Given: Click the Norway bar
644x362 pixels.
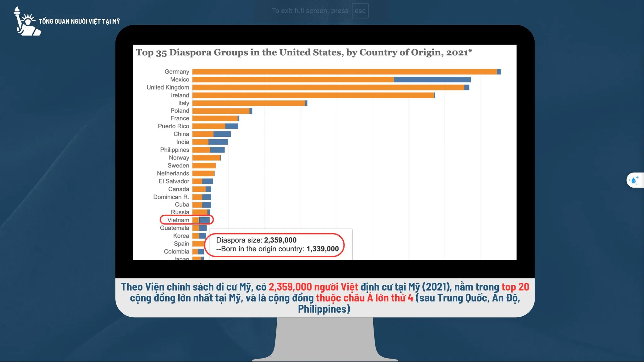Looking at the screenshot, I should [207, 157].
